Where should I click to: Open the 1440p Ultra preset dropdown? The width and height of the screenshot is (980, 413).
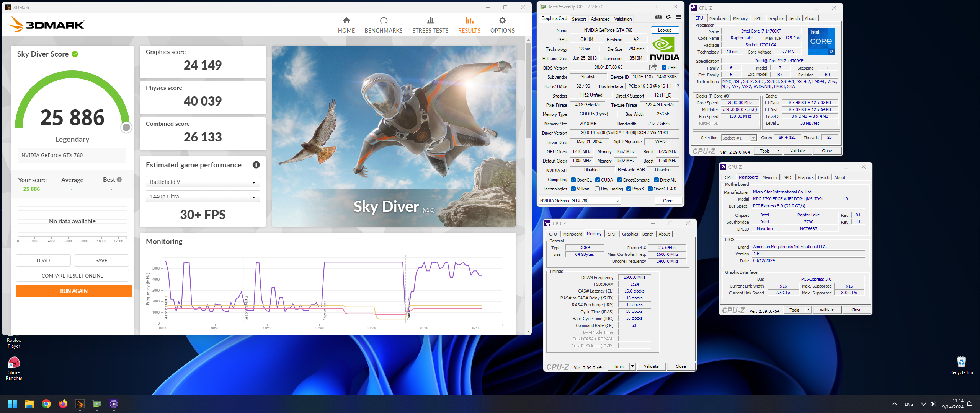tap(203, 197)
